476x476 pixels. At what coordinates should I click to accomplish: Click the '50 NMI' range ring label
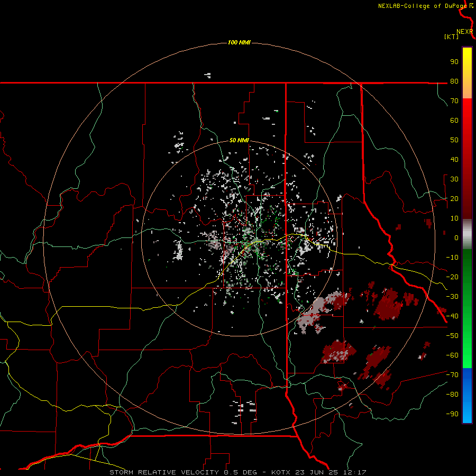pyautogui.click(x=239, y=140)
